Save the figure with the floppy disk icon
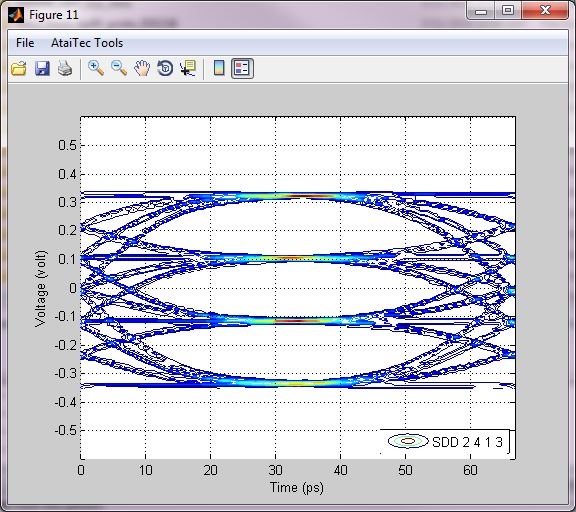Viewport: 576px width, 512px height. click(42, 68)
